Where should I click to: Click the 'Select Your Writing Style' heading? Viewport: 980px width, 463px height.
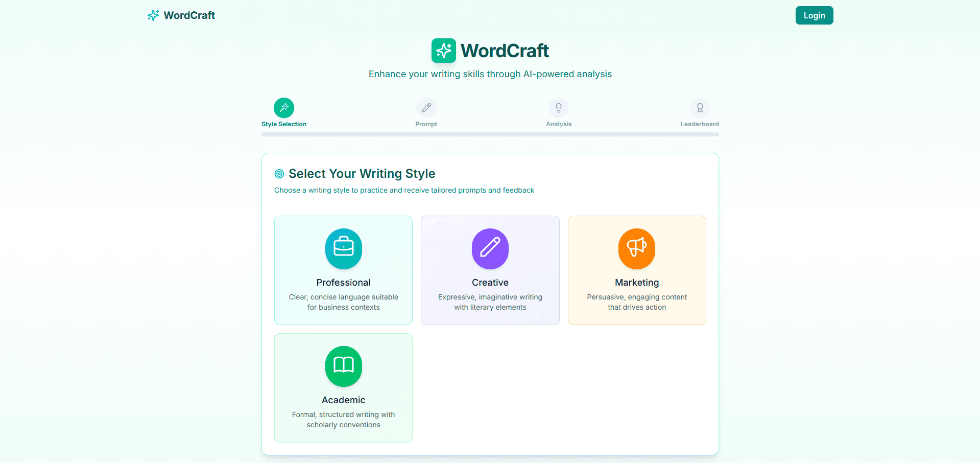(x=362, y=174)
